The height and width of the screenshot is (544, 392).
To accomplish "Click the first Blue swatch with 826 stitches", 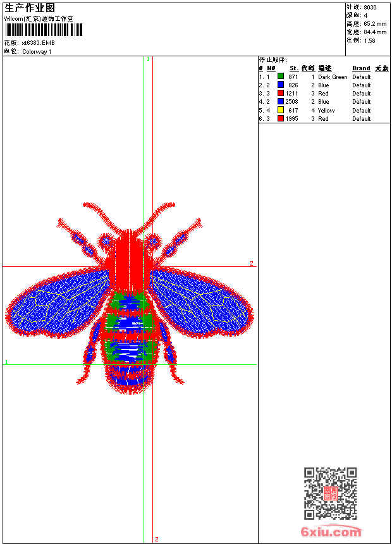I will [x=281, y=85].
